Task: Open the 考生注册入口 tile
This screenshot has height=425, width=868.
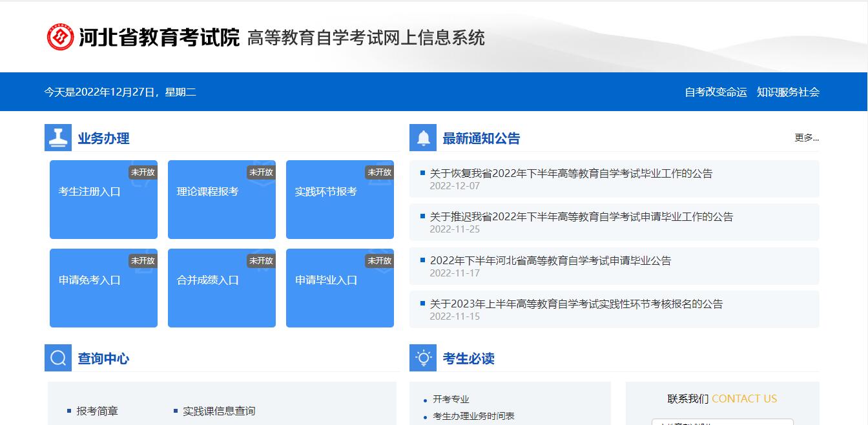Action: pyautogui.click(x=103, y=200)
